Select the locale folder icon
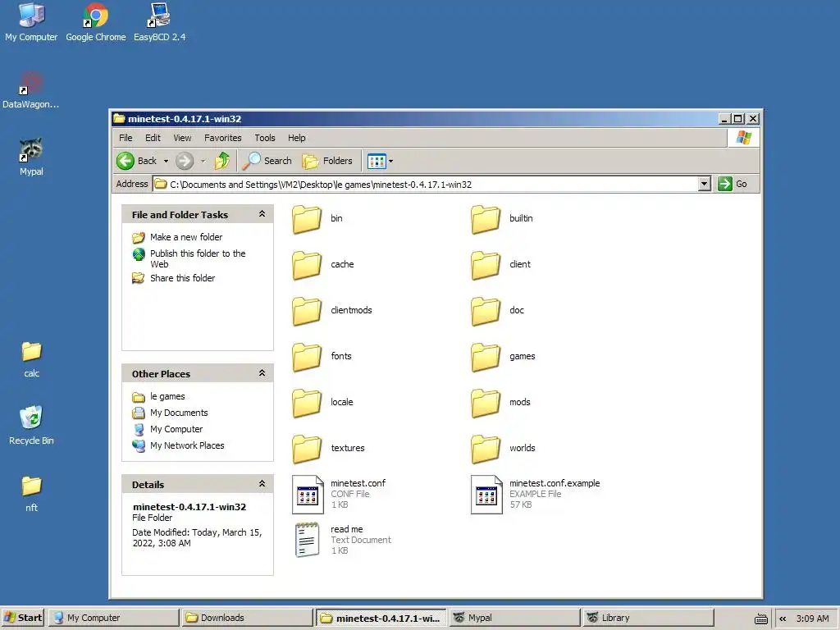 coord(307,404)
